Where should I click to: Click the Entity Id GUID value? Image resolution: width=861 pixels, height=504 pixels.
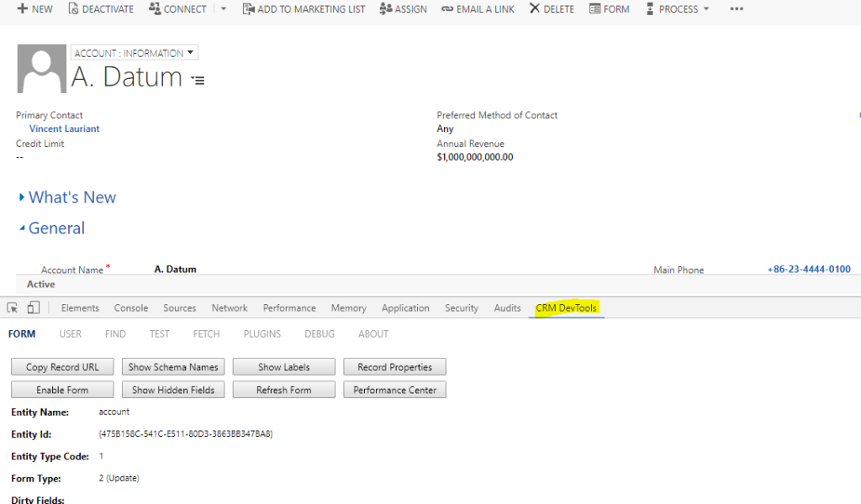[186, 433]
